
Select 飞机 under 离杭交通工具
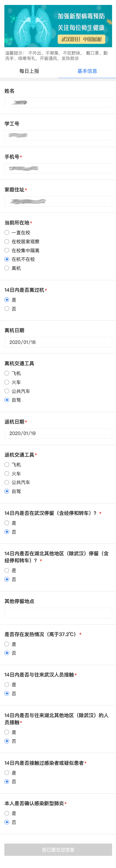point(7,373)
